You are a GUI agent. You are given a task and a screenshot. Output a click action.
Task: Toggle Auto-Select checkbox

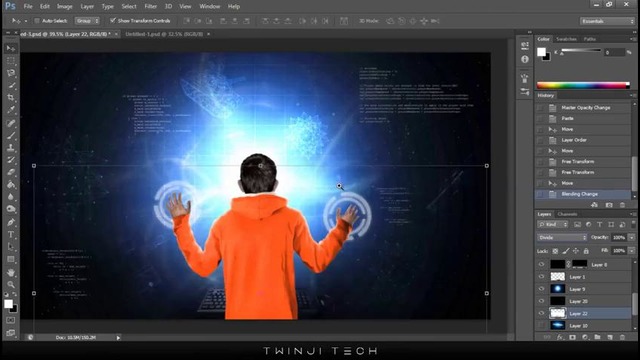pyautogui.click(x=36, y=20)
